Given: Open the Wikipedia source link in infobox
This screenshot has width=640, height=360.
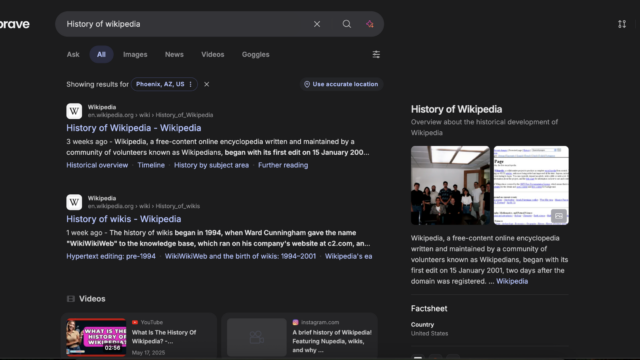Looking at the screenshot, I should [x=512, y=281].
